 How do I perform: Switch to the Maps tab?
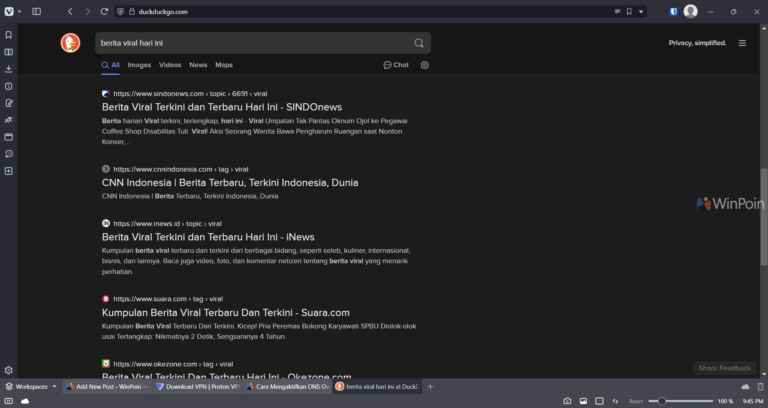224,65
